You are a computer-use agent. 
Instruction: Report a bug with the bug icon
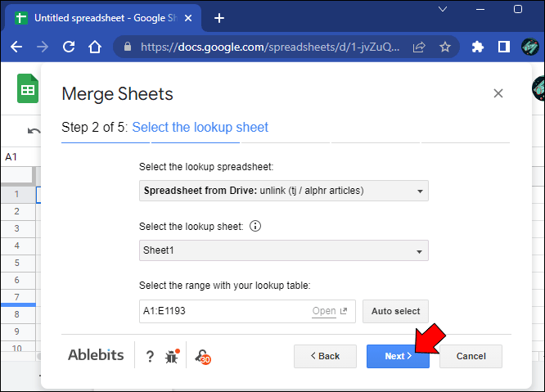172,356
